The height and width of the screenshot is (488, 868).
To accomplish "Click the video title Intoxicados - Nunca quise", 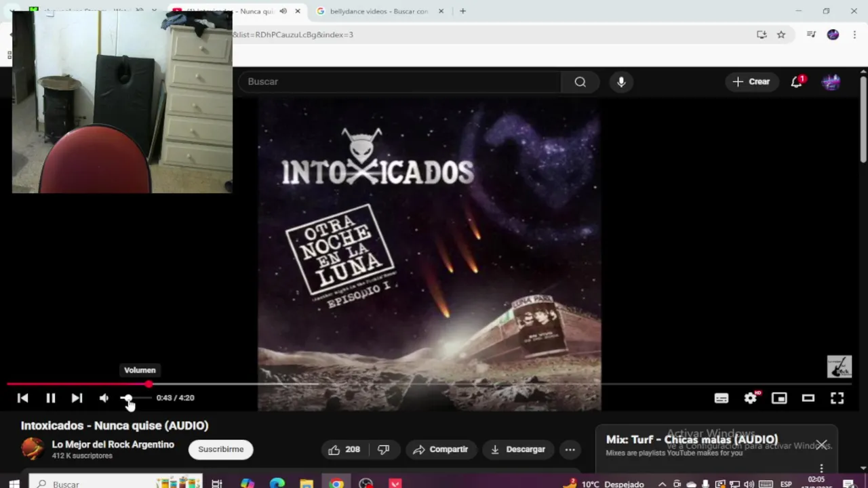I will pyautogui.click(x=115, y=426).
